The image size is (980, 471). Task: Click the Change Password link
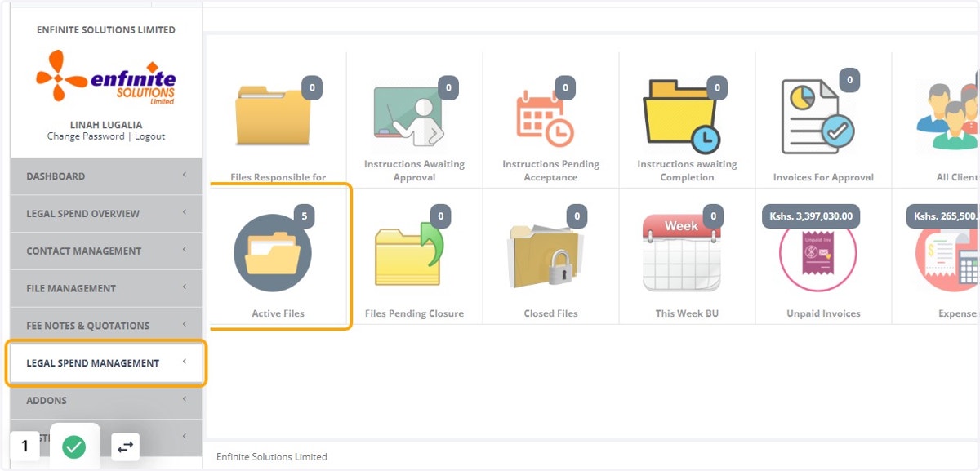coord(86,136)
